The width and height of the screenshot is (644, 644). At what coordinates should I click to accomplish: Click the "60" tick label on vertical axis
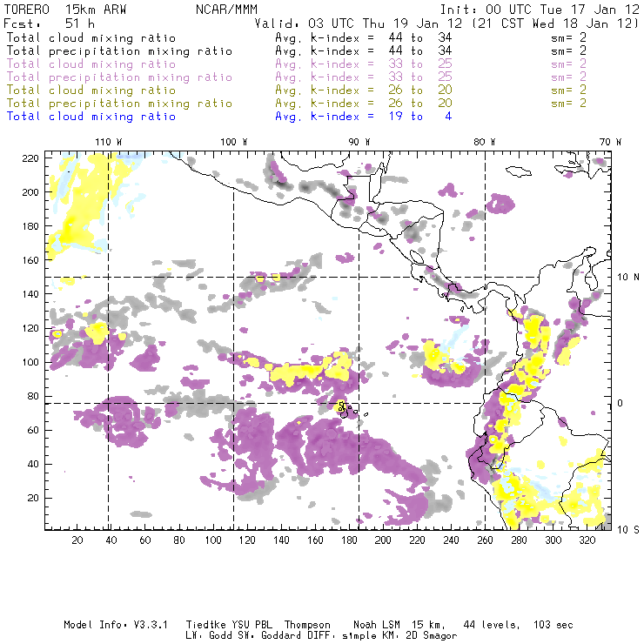coord(33,430)
